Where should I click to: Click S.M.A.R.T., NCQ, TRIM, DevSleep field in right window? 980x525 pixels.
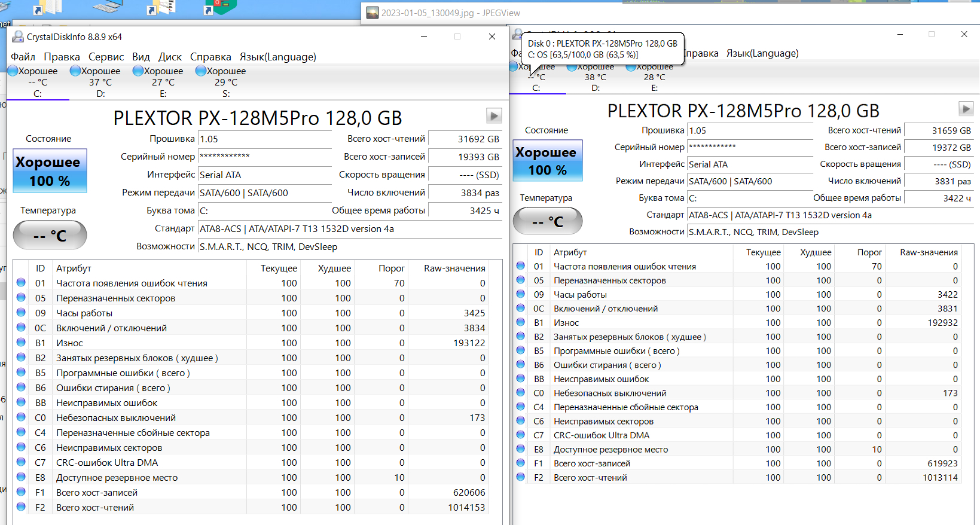coord(831,232)
